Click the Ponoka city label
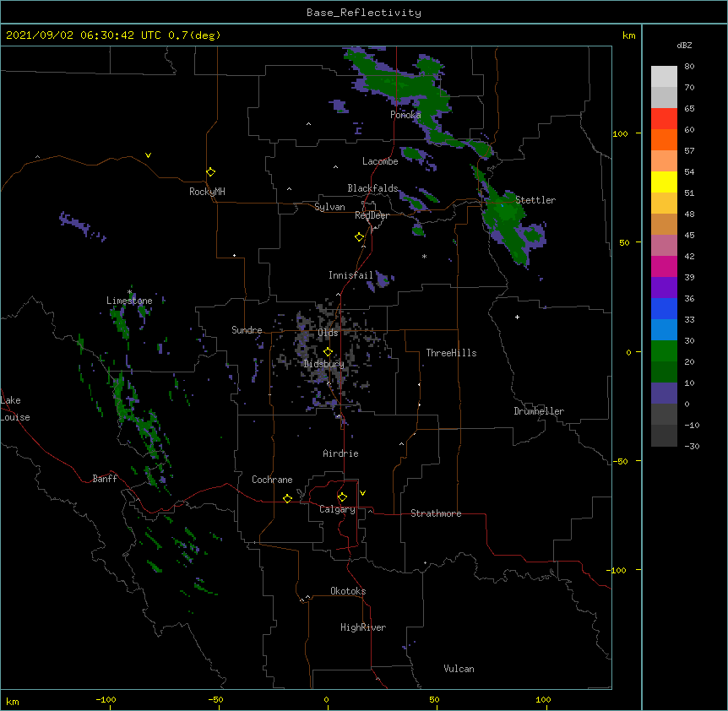The width and height of the screenshot is (728, 711). 405,115
